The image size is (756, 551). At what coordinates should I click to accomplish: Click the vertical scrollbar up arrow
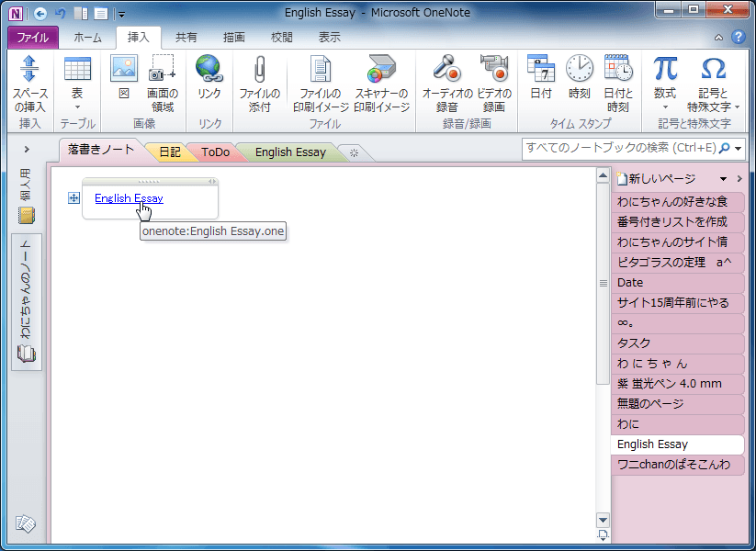tap(603, 175)
